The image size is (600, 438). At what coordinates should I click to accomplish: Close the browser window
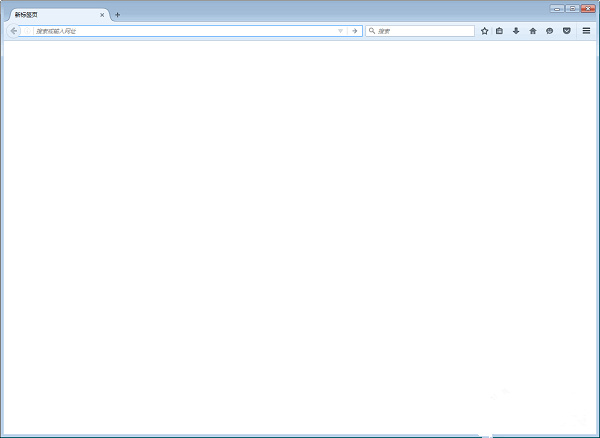pyautogui.click(x=588, y=8)
